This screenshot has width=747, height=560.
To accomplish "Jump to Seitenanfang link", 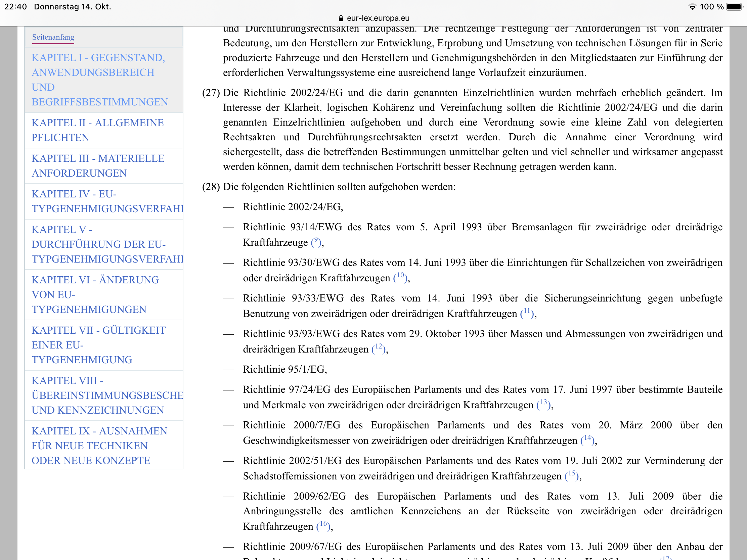I will point(53,37).
